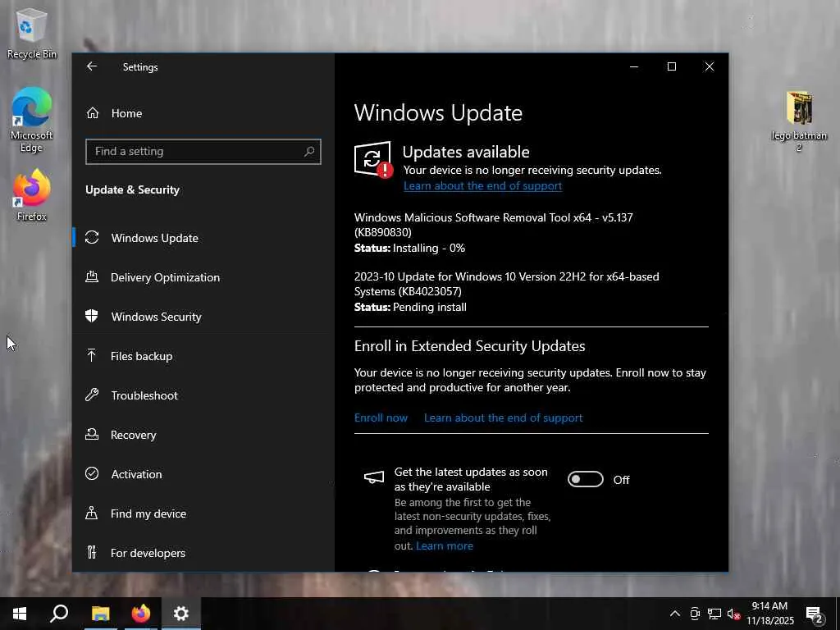840x630 pixels.
Task: Click the For developers tools icon
Action: click(92, 552)
